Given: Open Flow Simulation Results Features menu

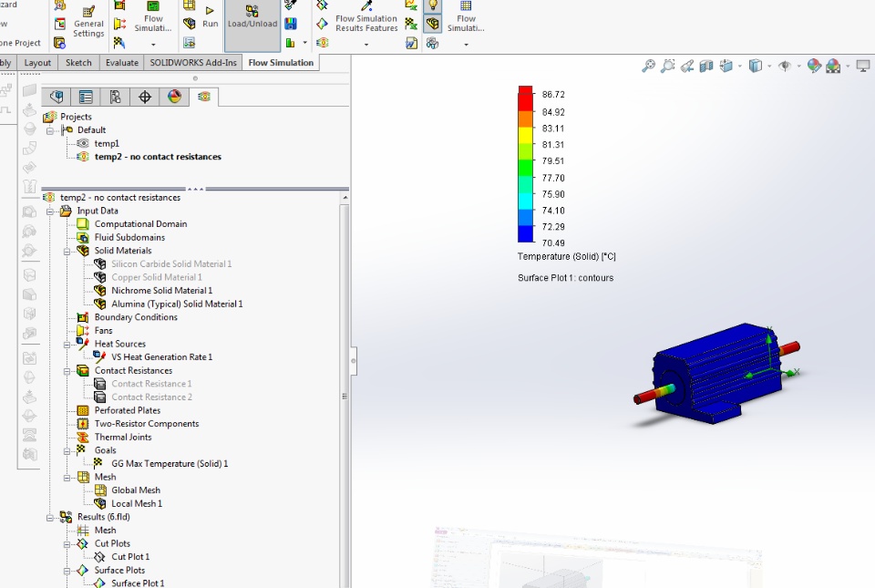Looking at the screenshot, I should (x=366, y=23).
